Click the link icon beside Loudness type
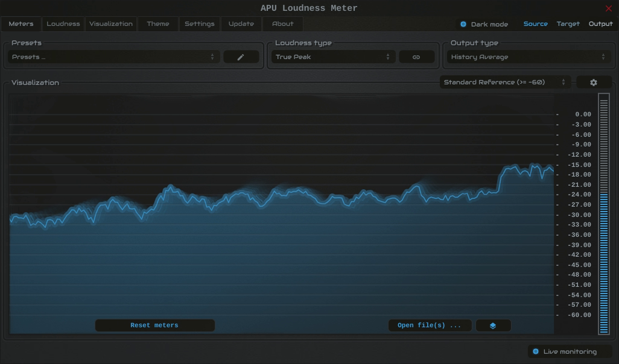This screenshot has height=364, width=619. 416,57
